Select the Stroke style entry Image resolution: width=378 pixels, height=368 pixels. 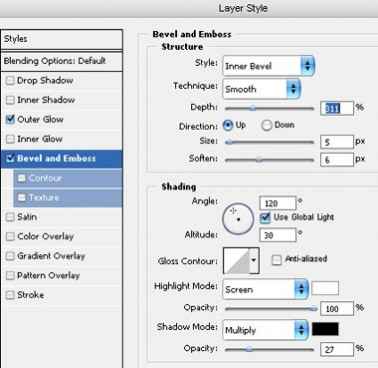click(x=31, y=295)
